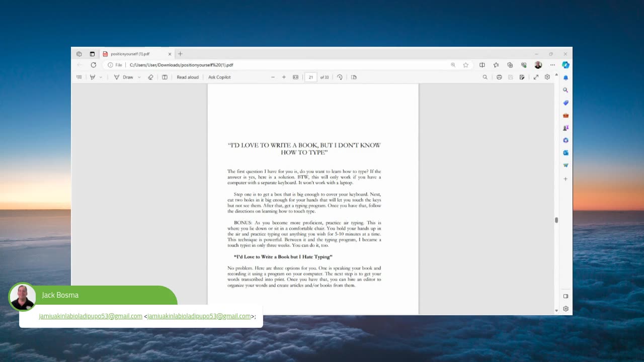The width and height of the screenshot is (644, 362).
Task: Expand the highlight color dropdown arrow
Action: (x=101, y=77)
